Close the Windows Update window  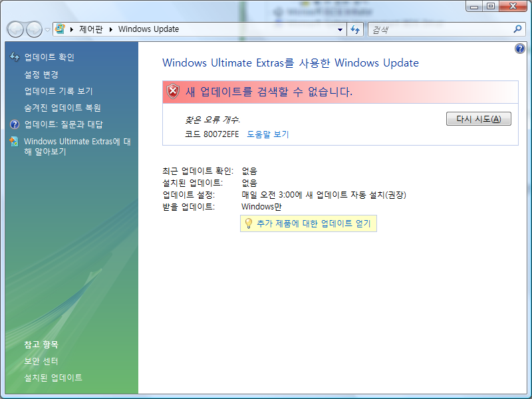coord(513,6)
